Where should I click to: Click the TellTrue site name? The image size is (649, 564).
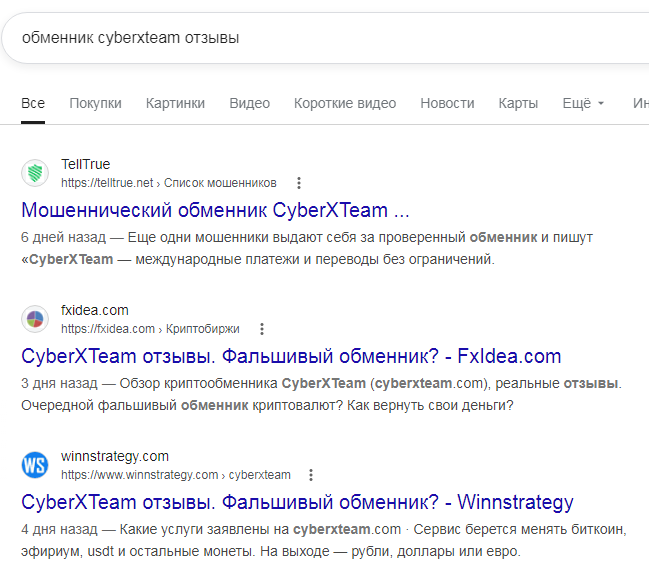[86, 164]
